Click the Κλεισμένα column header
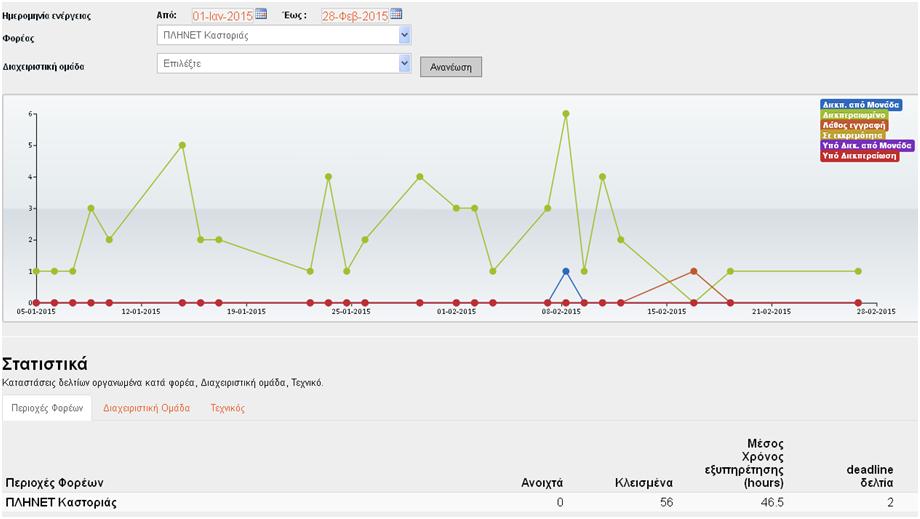The image size is (920, 519). [644, 482]
